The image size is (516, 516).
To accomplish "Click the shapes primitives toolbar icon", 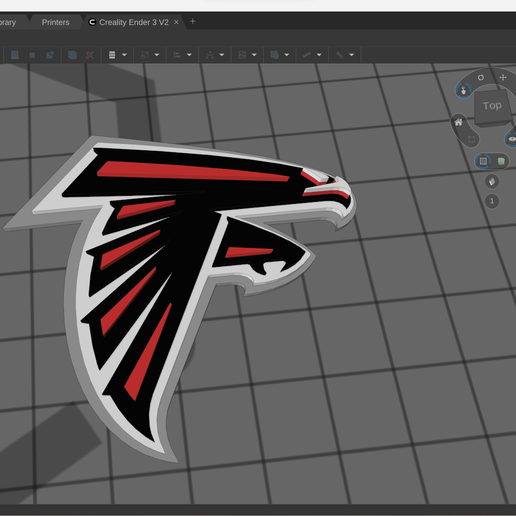I will (144, 55).
